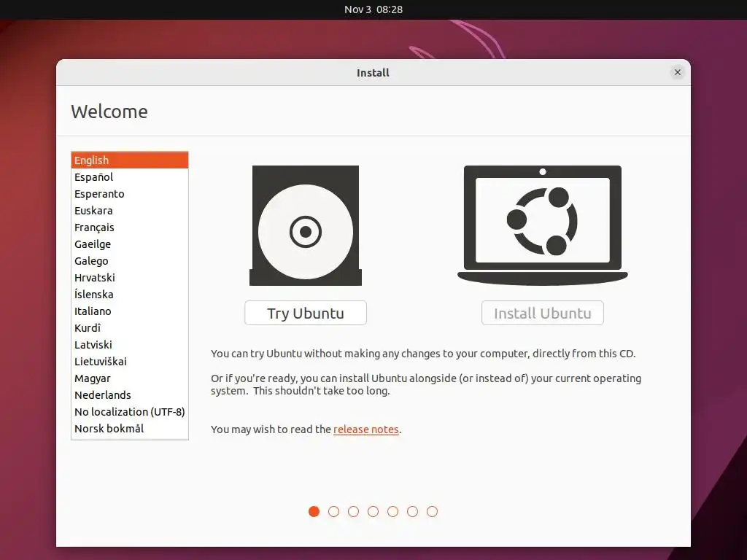Click the Install Ubuntu button
747x560 pixels.
click(543, 313)
